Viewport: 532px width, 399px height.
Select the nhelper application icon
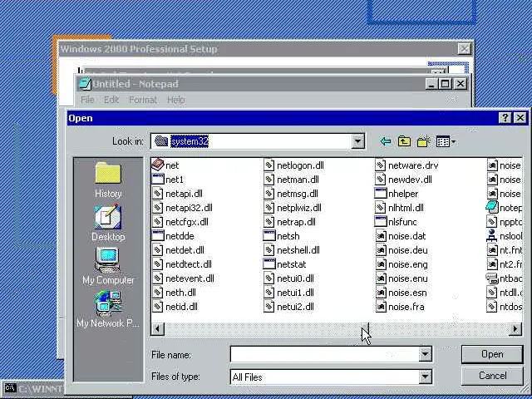tap(381, 194)
